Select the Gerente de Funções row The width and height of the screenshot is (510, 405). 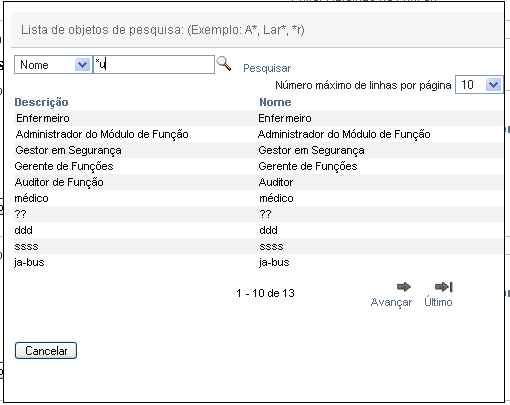(x=258, y=166)
